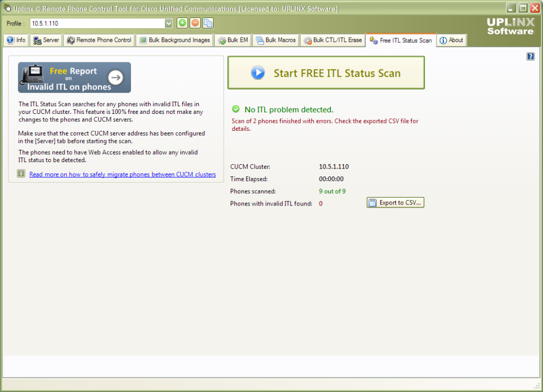Click the info icon beside the migration link
Viewport: 543px width, 392px height.
pos(21,173)
